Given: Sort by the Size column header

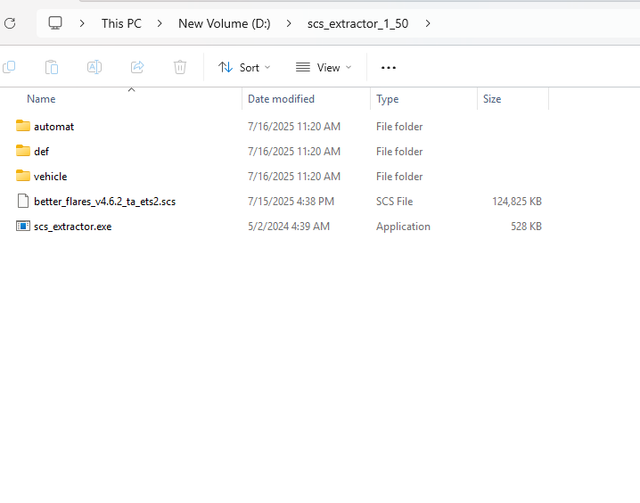Looking at the screenshot, I should [x=492, y=99].
